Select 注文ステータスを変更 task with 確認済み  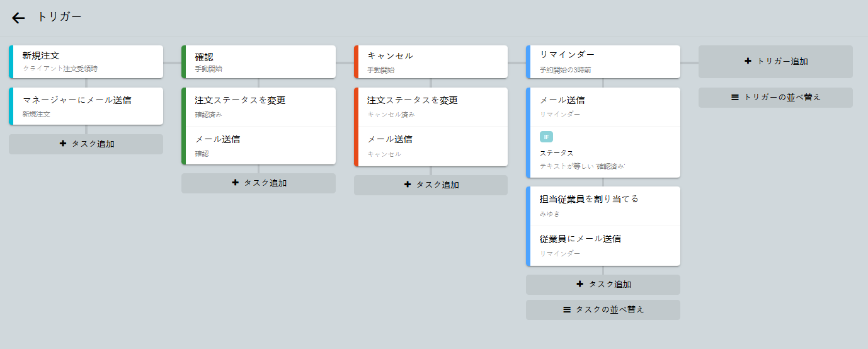coord(260,106)
